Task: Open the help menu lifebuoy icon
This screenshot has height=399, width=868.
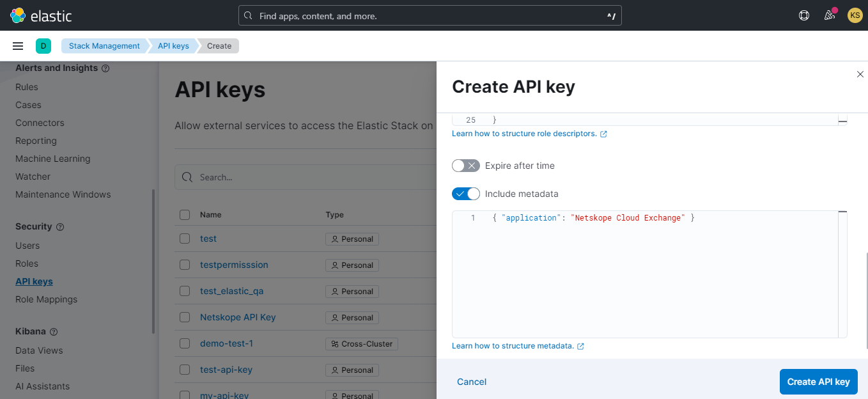Action: click(x=804, y=15)
